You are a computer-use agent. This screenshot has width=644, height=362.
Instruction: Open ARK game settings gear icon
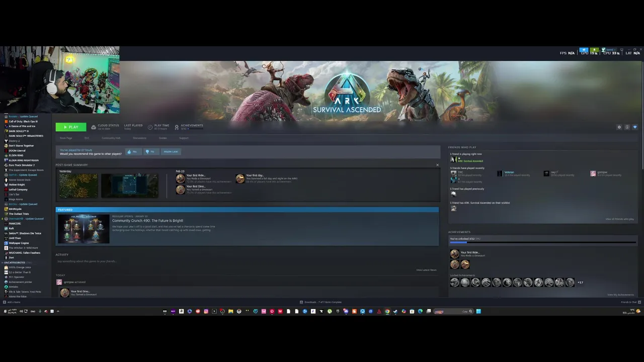pyautogui.click(x=619, y=127)
